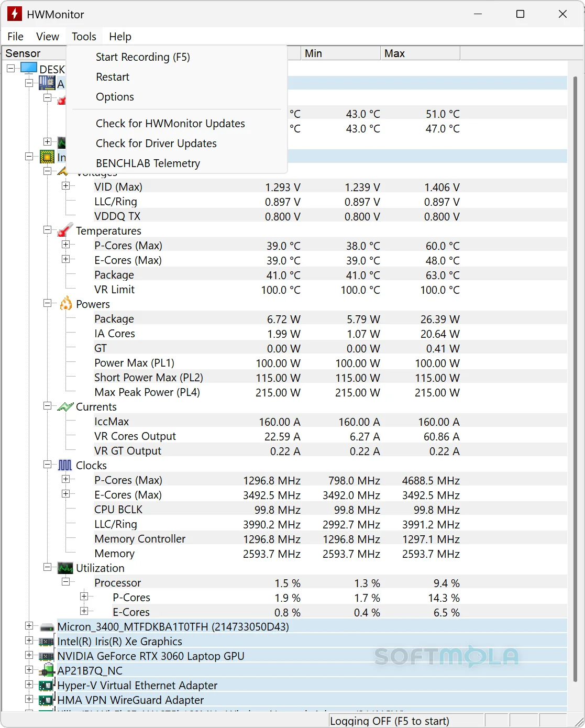Open the View menu
Image resolution: width=585 pixels, height=728 pixels.
pyautogui.click(x=48, y=37)
